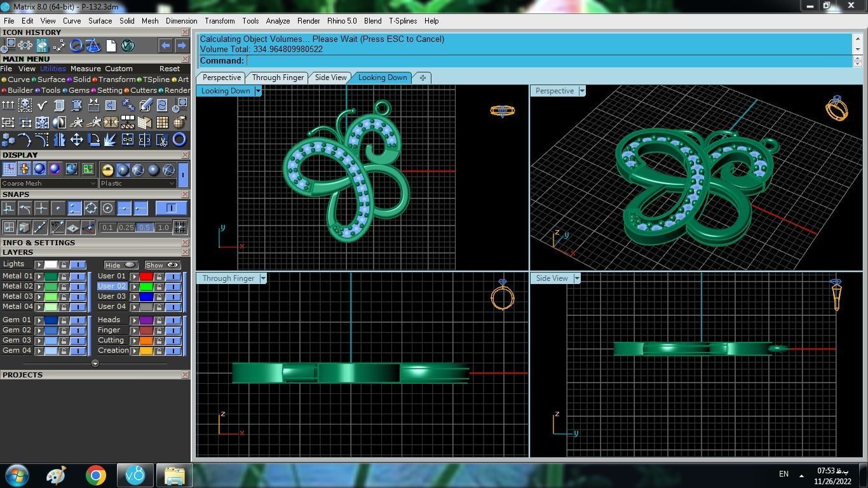Go forward with Icon History right arrow
Screen dimensions: 868x488
182,45
